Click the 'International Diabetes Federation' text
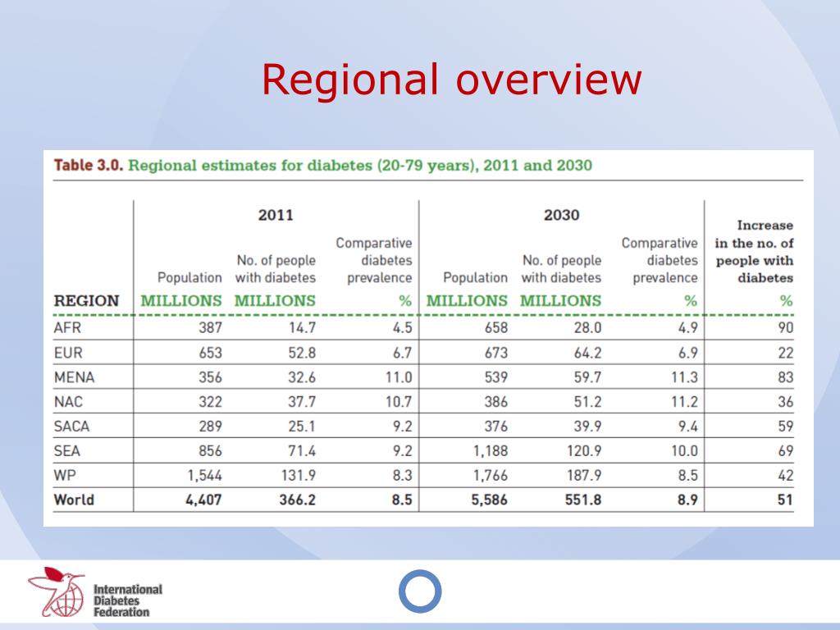This screenshot has width=840, height=630. [x=127, y=600]
